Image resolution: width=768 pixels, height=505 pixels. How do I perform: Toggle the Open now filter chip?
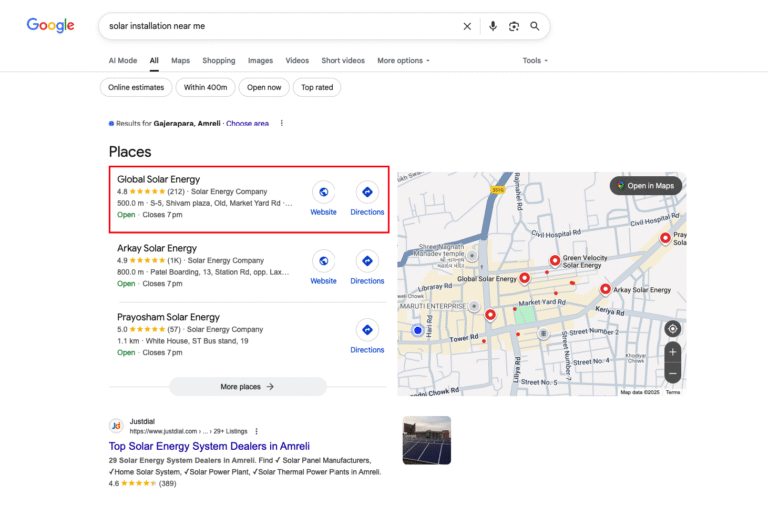pos(264,88)
